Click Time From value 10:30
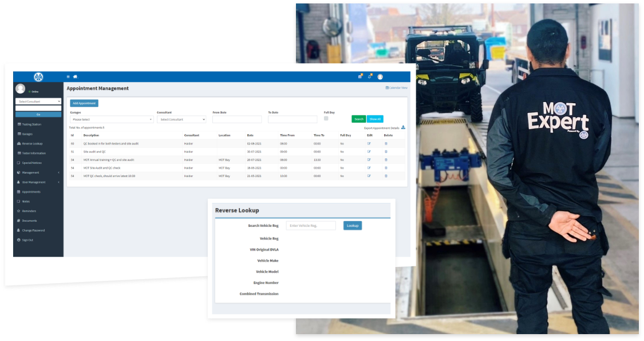Viewport: 644px width, 341px height. [x=283, y=176]
